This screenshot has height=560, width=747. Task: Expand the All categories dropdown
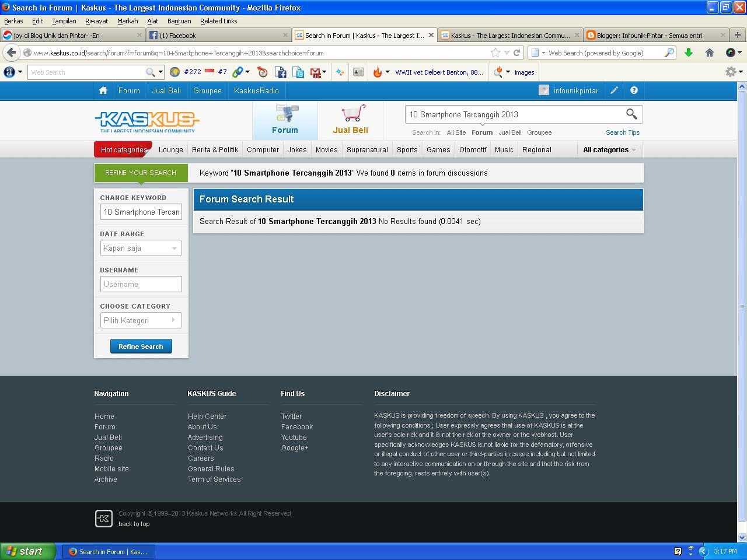[609, 150]
